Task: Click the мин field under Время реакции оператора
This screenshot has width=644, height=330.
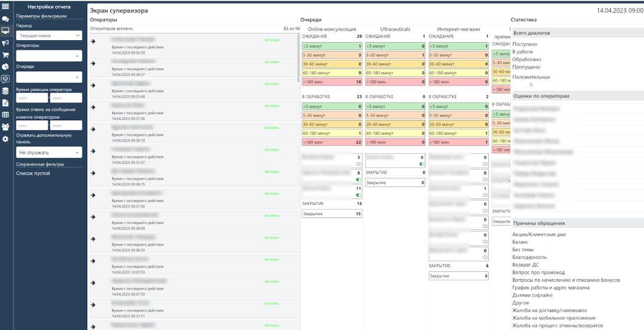Action: click(31, 98)
